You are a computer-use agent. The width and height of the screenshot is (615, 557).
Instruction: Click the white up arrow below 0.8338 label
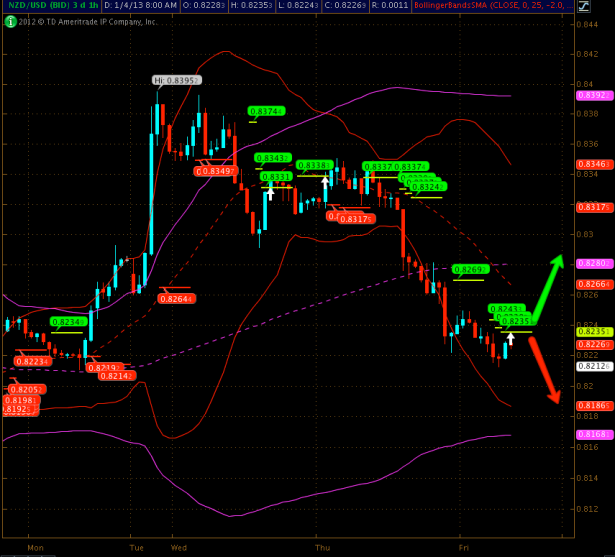pos(324,183)
